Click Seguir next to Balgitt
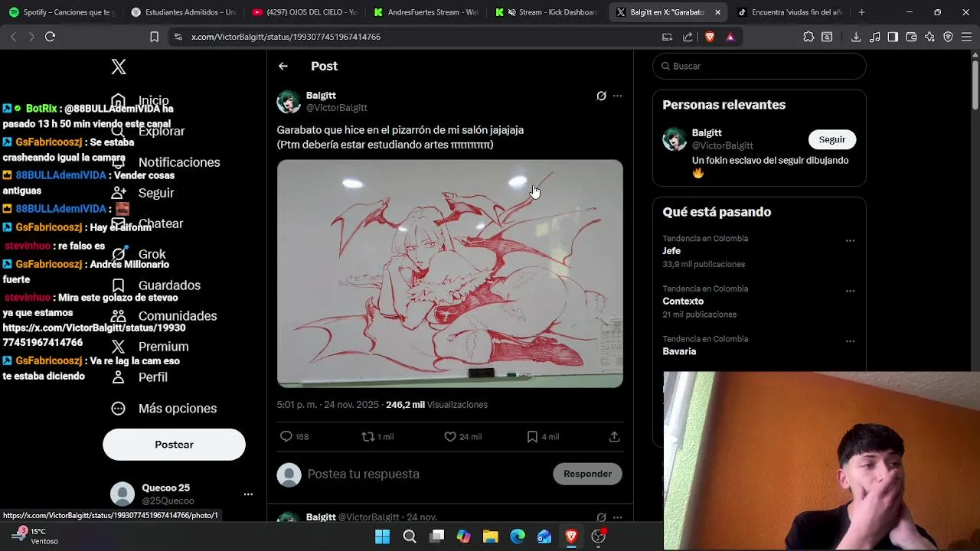 (832, 139)
